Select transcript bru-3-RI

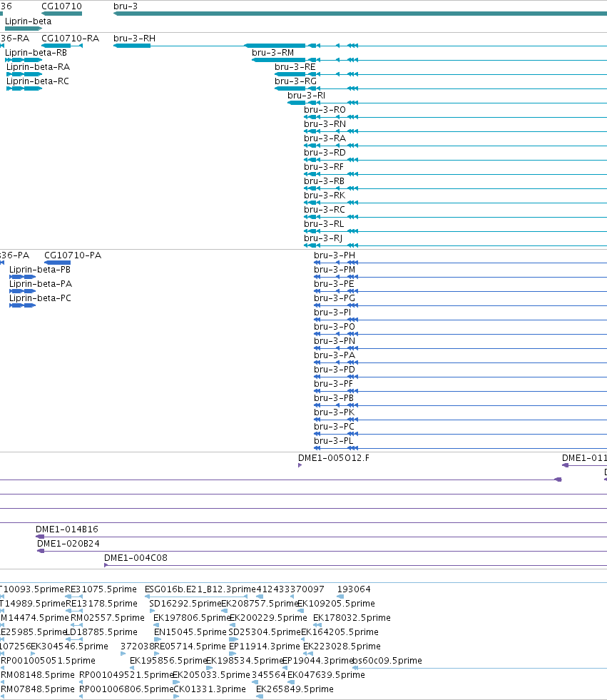(x=306, y=96)
